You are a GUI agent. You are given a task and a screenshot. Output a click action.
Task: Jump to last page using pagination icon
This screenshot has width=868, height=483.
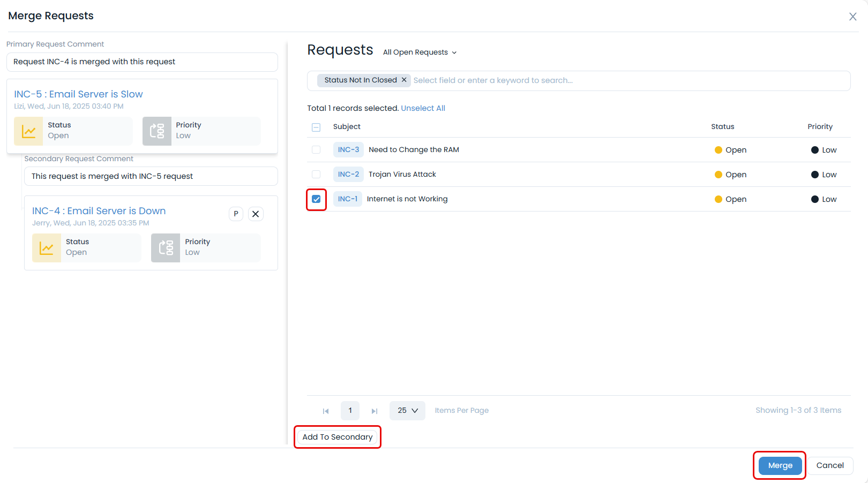[x=374, y=411]
